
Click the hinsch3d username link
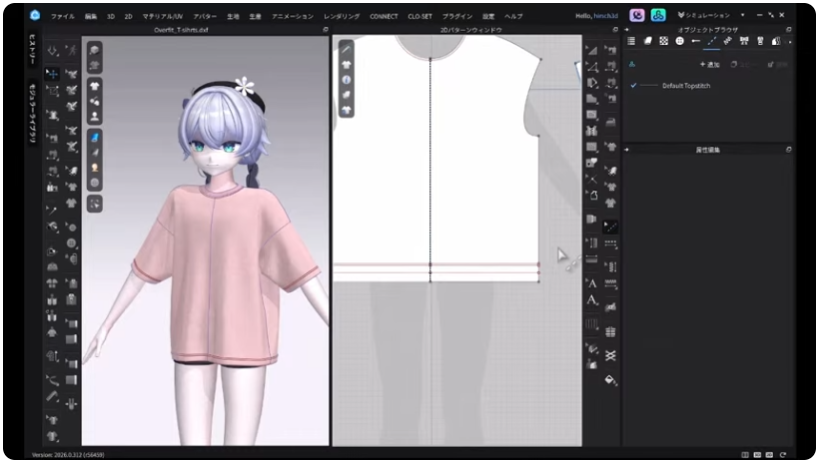(x=606, y=16)
